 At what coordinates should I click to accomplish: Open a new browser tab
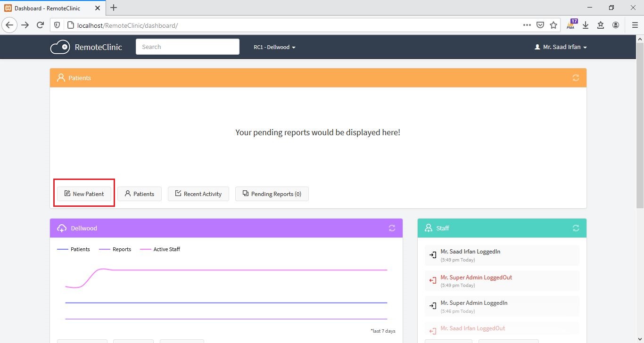pos(113,8)
